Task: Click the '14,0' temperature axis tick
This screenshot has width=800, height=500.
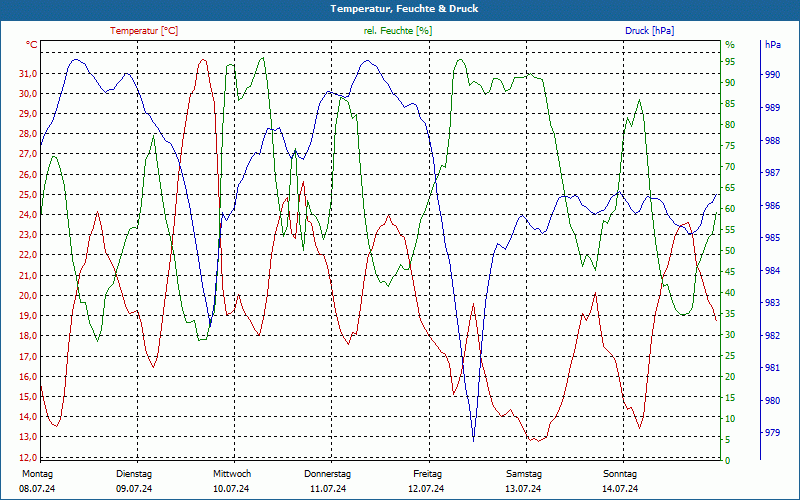Action: (x=28, y=416)
